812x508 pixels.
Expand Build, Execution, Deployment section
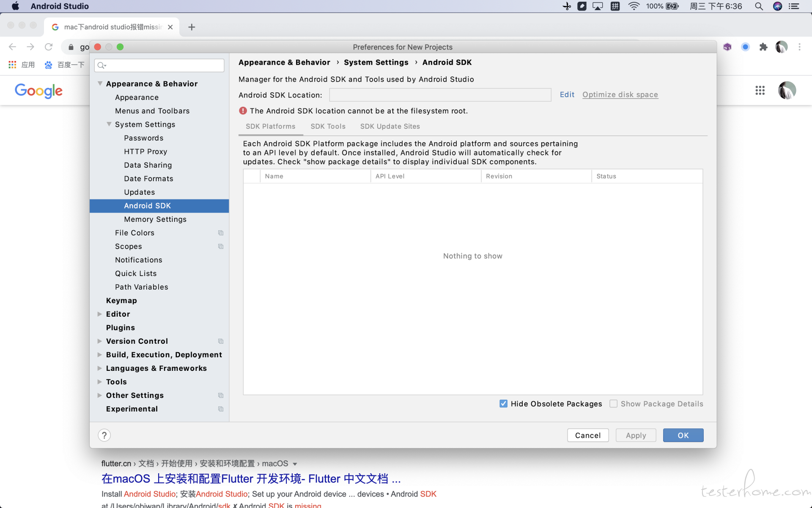(x=100, y=355)
